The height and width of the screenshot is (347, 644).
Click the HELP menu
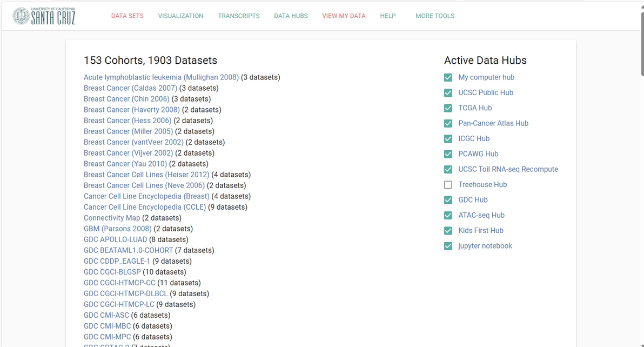pos(388,16)
